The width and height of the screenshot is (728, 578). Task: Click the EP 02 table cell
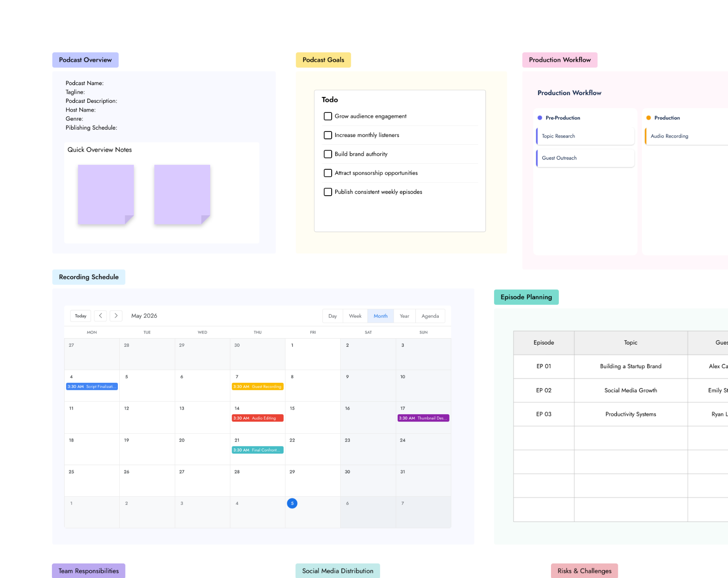544,390
